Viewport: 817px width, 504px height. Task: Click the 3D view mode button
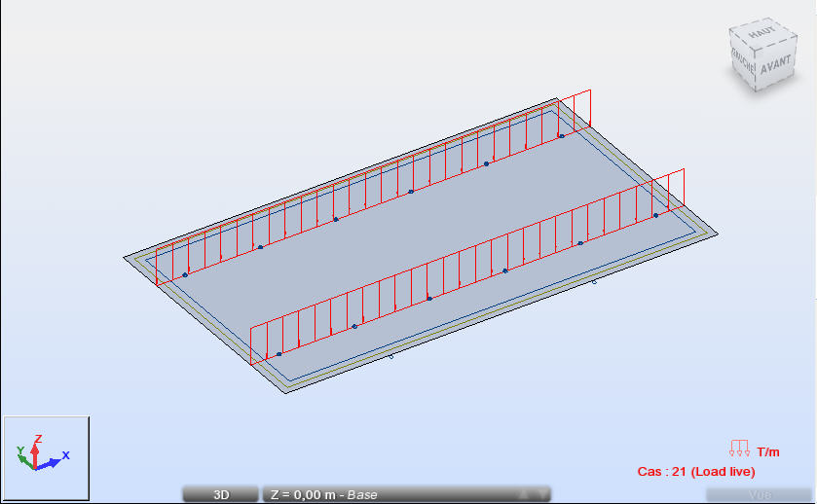coord(221,494)
